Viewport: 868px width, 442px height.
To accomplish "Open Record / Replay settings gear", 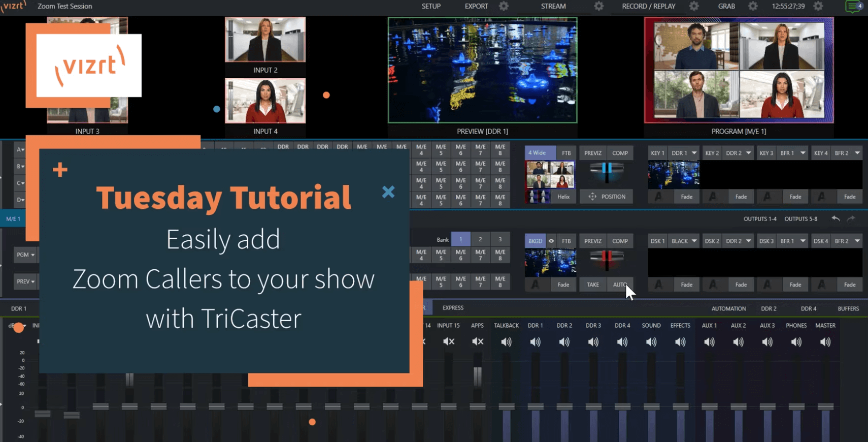I will click(x=694, y=6).
